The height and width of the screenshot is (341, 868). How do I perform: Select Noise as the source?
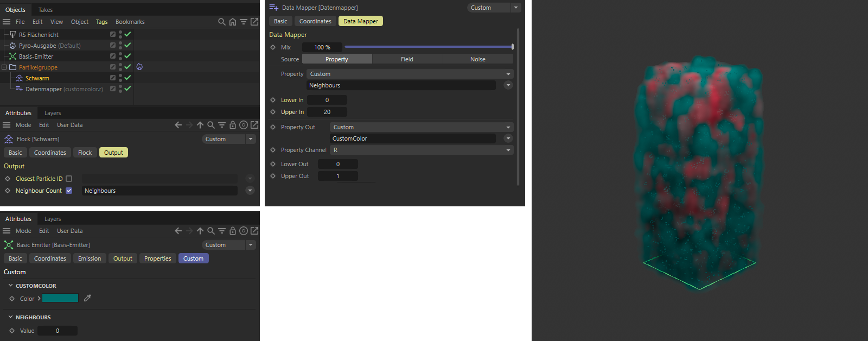pyautogui.click(x=478, y=59)
